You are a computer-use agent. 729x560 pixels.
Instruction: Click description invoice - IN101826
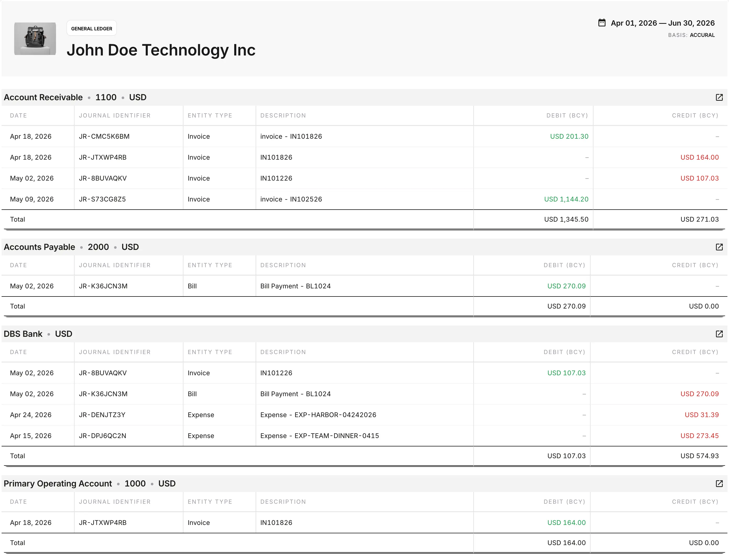pyautogui.click(x=291, y=136)
